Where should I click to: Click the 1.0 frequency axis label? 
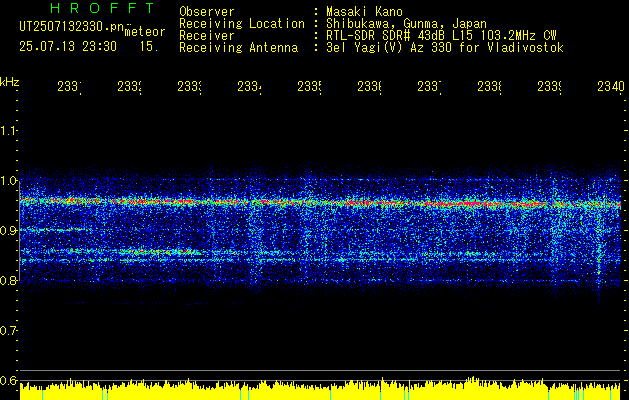click(8, 181)
